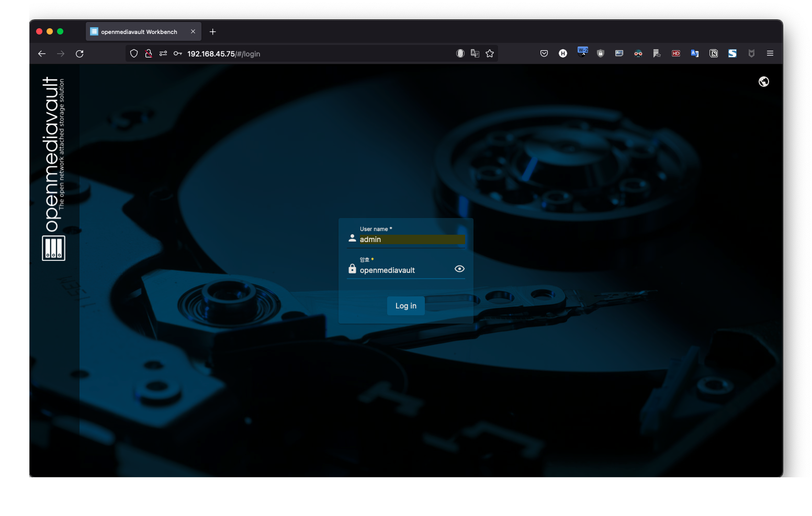Click the browser back arrow
812x516 pixels.
click(42, 53)
